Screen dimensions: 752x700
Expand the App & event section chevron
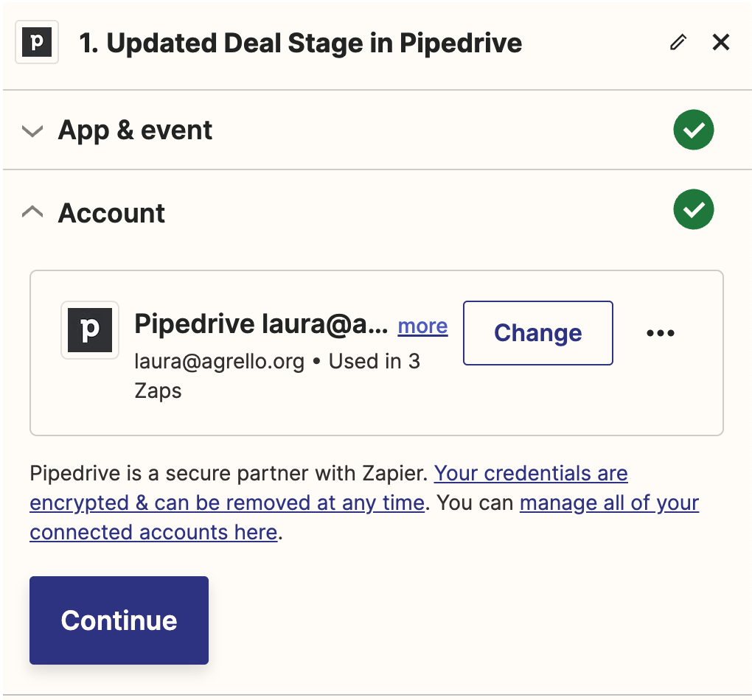[x=32, y=131]
